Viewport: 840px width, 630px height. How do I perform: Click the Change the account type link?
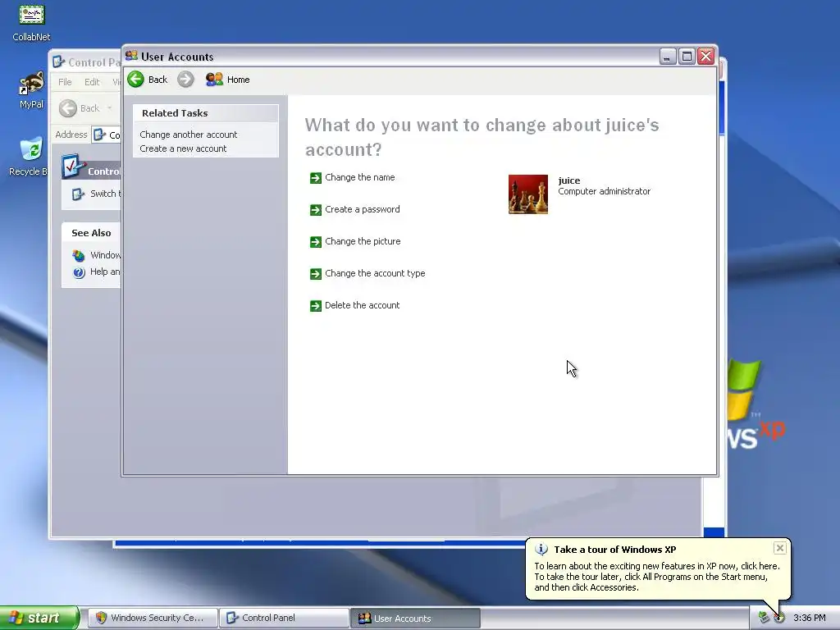[375, 273]
